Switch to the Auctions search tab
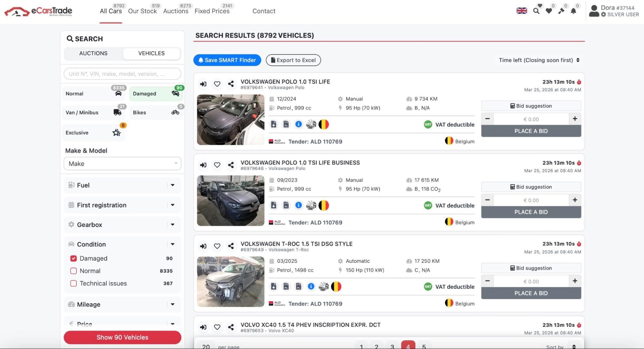Image resolution: width=644 pixels, height=349 pixels. [93, 53]
